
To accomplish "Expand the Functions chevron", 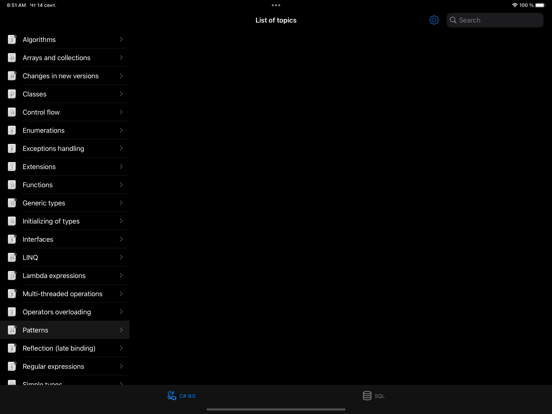I will (x=121, y=185).
